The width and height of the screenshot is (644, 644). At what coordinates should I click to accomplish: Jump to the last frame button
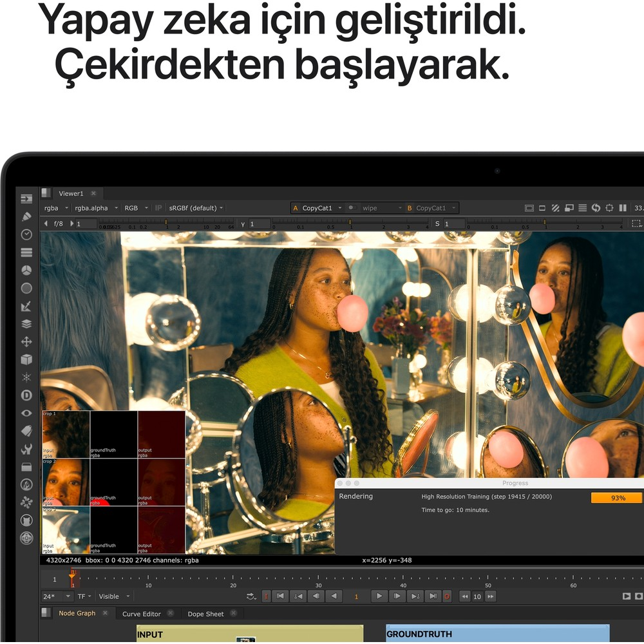pyautogui.click(x=433, y=596)
